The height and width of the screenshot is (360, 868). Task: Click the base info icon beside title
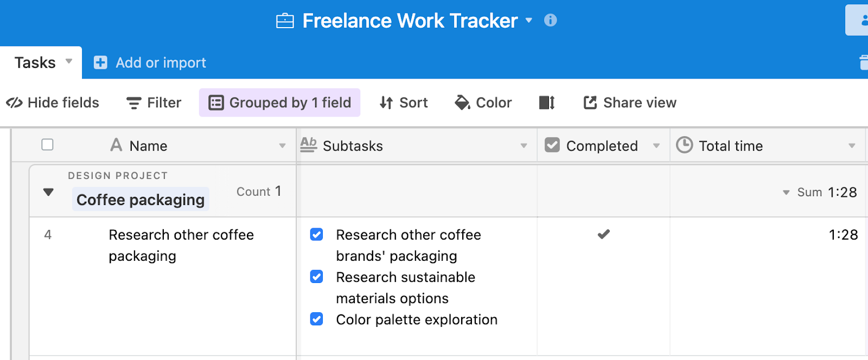[x=550, y=21]
